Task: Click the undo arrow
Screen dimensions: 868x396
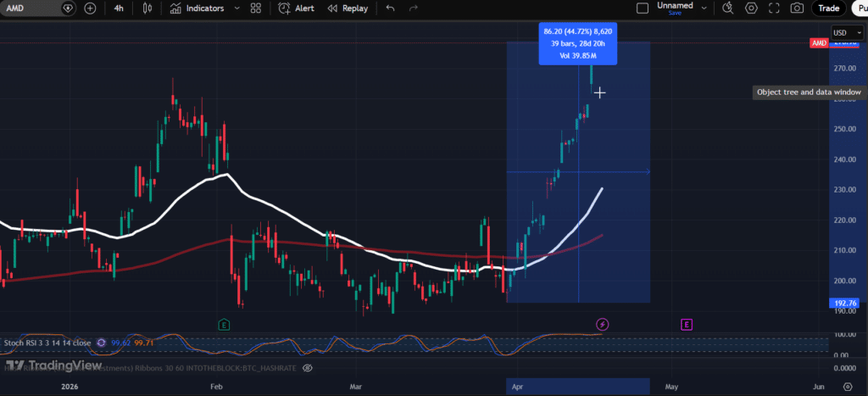Action: pos(390,8)
